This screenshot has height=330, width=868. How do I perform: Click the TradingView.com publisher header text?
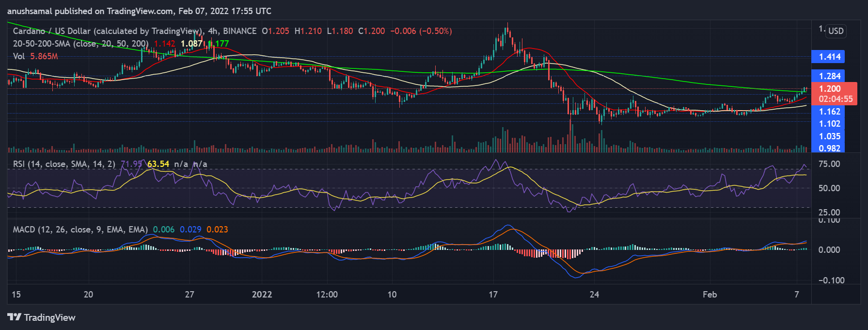tap(139, 11)
